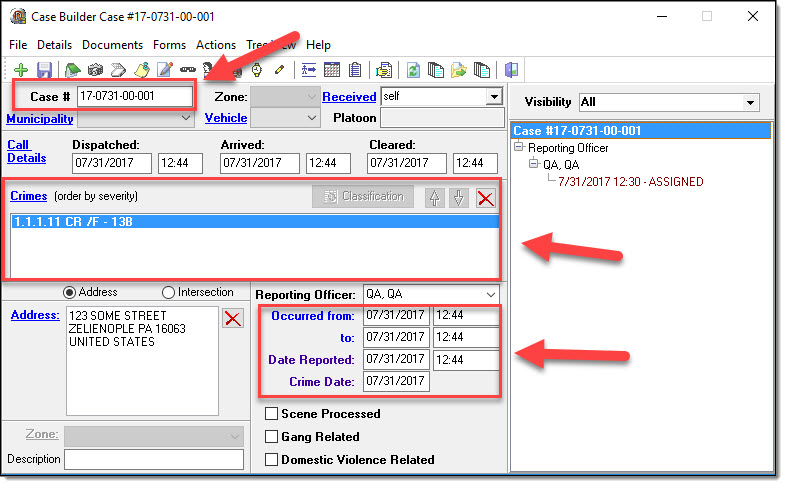
Task: Click the calendar grid toolbar icon
Action: 332,70
